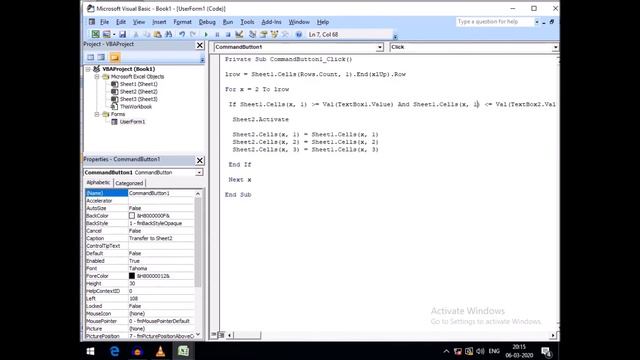Image resolution: width=640 pixels, height=360 pixels.
Task: Click the code window scroll right arrow
Action: point(553,335)
